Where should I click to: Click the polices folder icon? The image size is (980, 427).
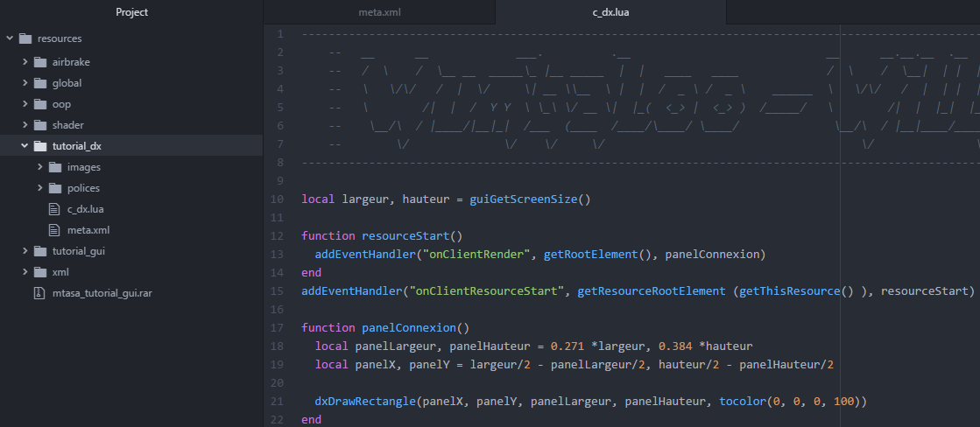(56, 188)
